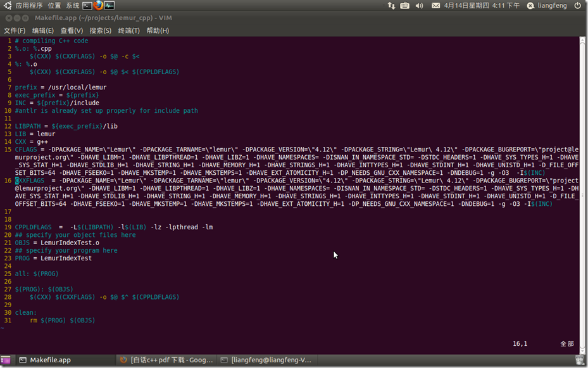The image size is (588, 368).
Task: Click show desktop icon at bottom-left
Action: [x=6, y=360]
